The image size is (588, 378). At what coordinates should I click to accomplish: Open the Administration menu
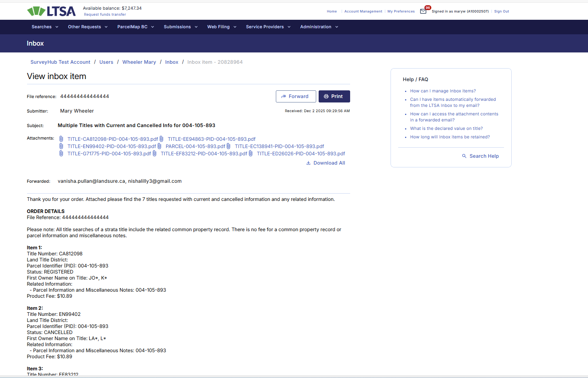[319, 27]
